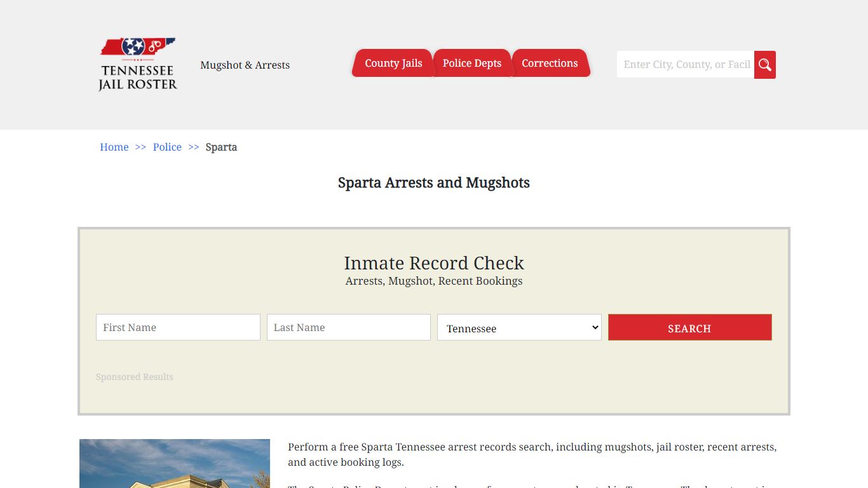The width and height of the screenshot is (868, 488).
Task: Click the police department building photo
Action: (x=175, y=464)
